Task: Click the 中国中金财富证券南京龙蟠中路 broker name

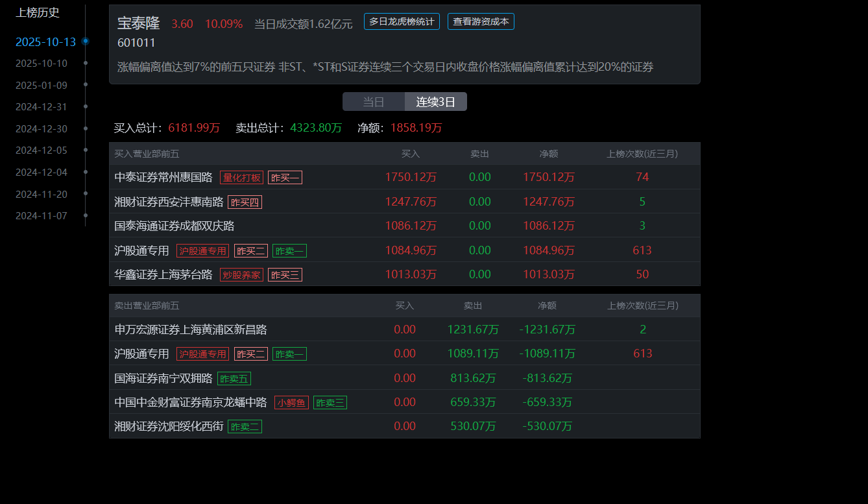Action: pyautogui.click(x=191, y=402)
